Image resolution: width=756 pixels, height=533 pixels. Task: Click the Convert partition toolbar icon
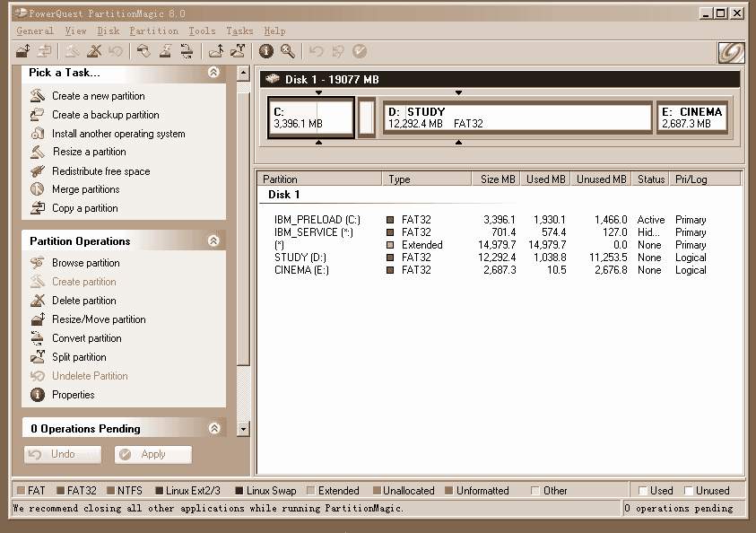click(187, 50)
